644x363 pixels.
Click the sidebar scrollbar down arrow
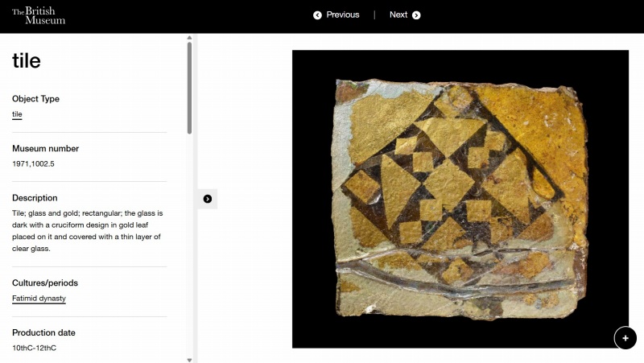[x=189, y=359]
